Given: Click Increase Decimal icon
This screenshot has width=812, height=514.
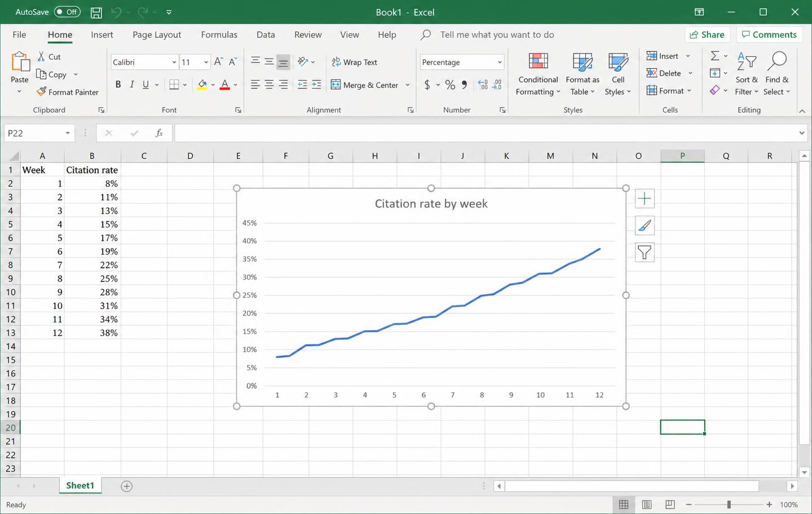Looking at the screenshot, I should 483,85.
